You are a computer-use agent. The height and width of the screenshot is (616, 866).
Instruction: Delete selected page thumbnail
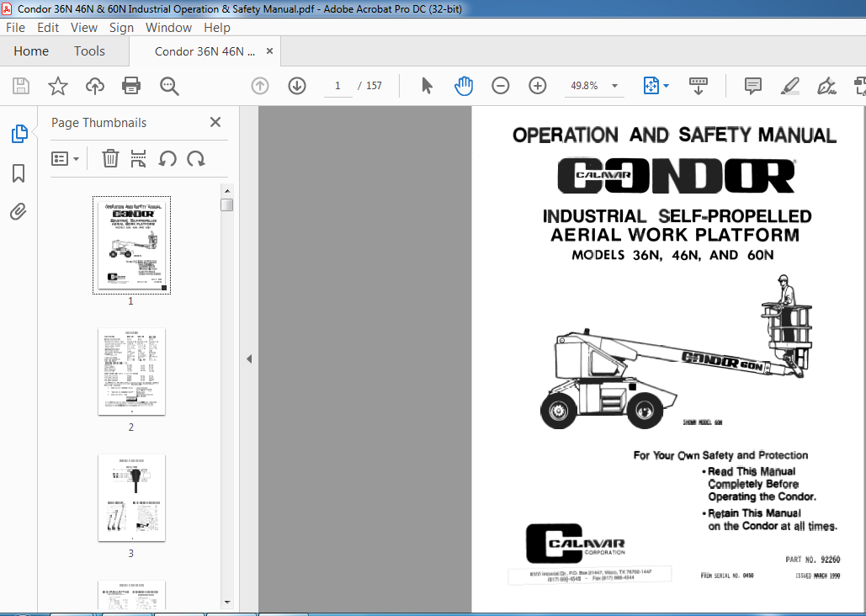(x=110, y=158)
